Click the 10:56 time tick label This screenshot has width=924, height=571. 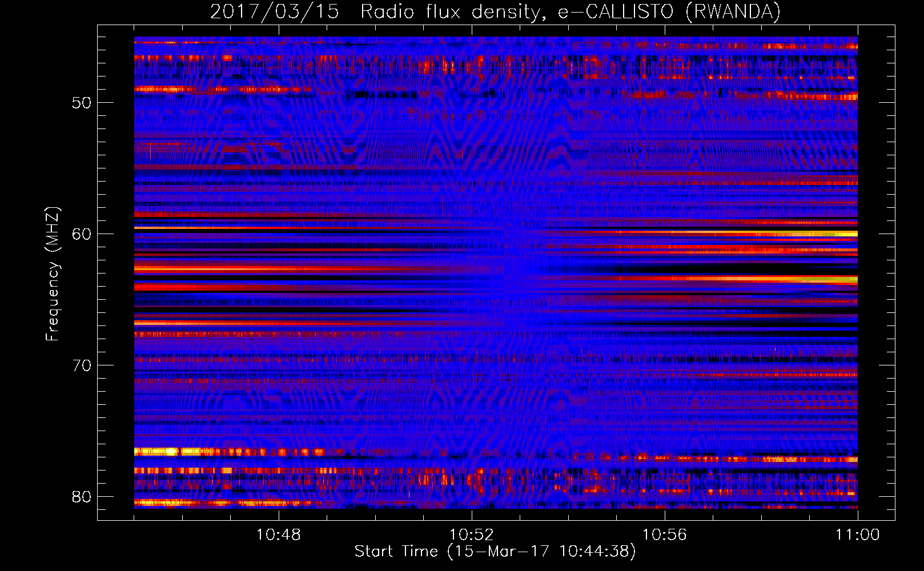[x=664, y=534]
